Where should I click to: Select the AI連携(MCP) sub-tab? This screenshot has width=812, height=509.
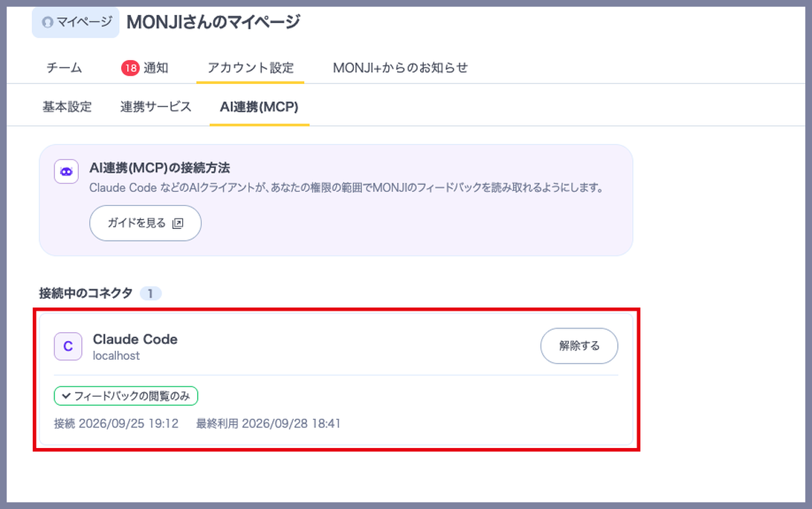260,106
